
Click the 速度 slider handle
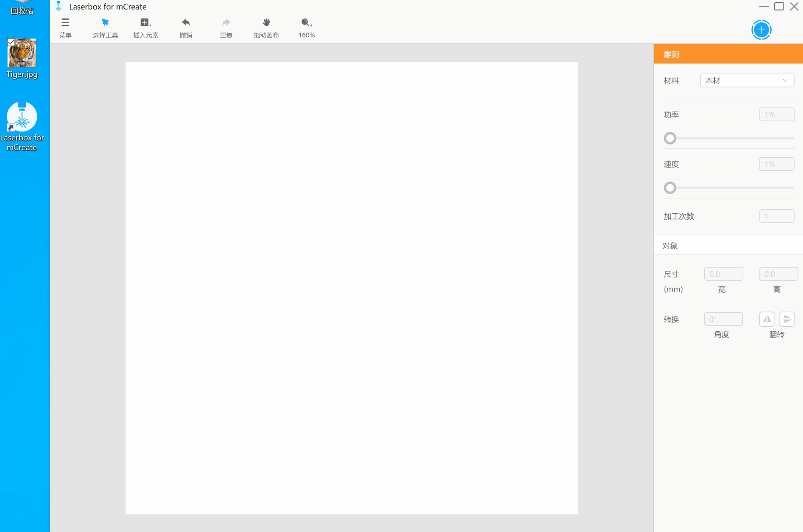pos(670,188)
